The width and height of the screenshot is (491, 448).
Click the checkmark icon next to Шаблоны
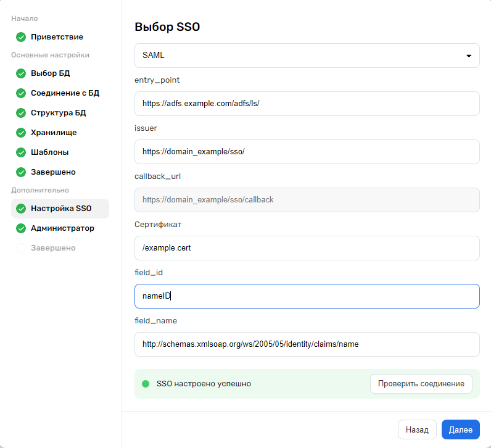[21, 152]
